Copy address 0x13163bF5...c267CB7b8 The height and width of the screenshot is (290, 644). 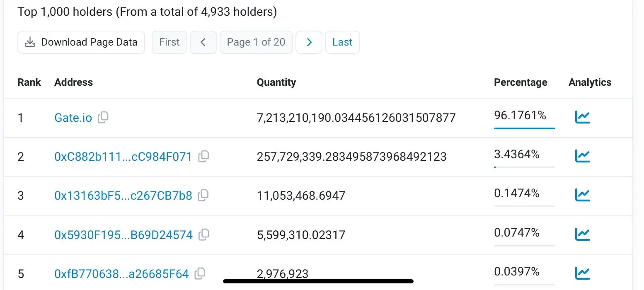(203, 196)
